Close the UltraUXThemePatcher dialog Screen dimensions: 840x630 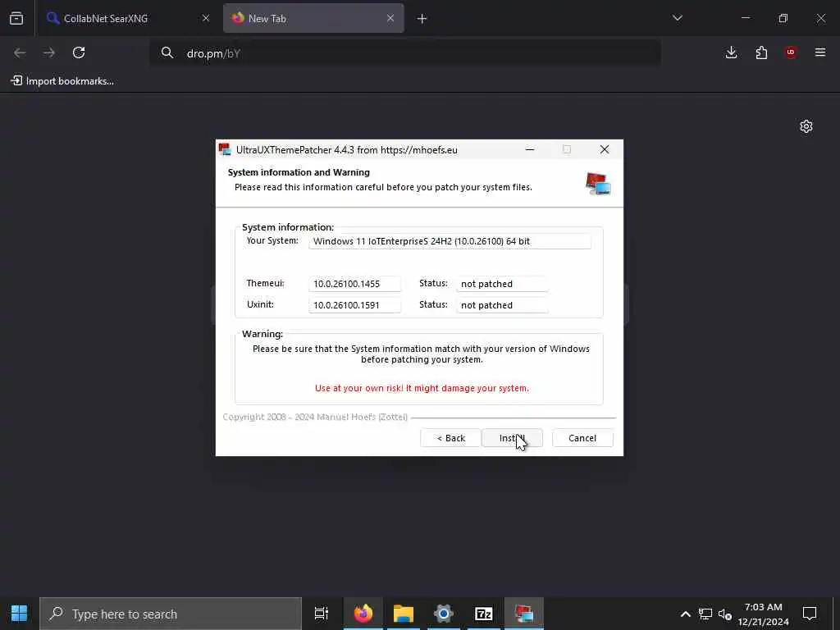point(605,149)
